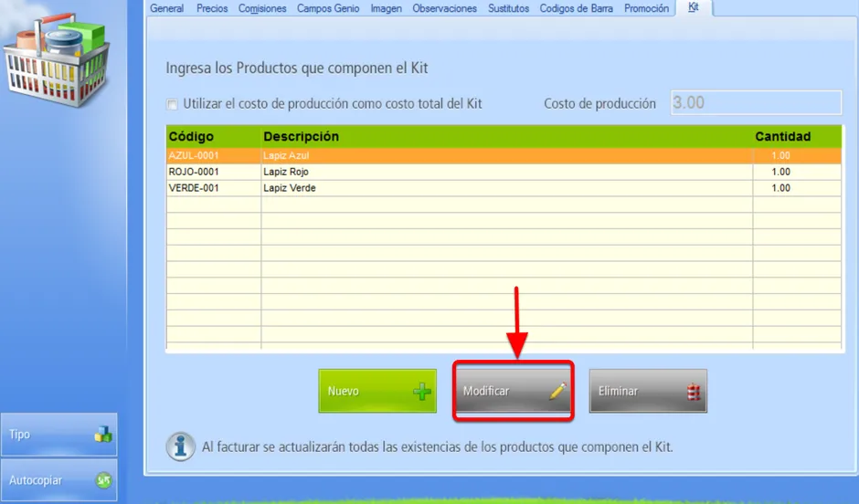Click the Lapiz Azul description cell
The height and width of the screenshot is (504, 859).
point(507,155)
